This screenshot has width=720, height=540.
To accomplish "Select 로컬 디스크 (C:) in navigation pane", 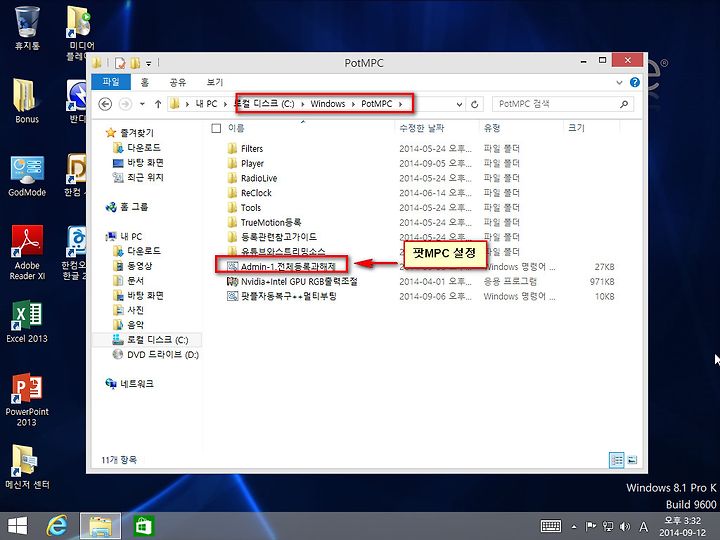I will (x=151, y=340).
